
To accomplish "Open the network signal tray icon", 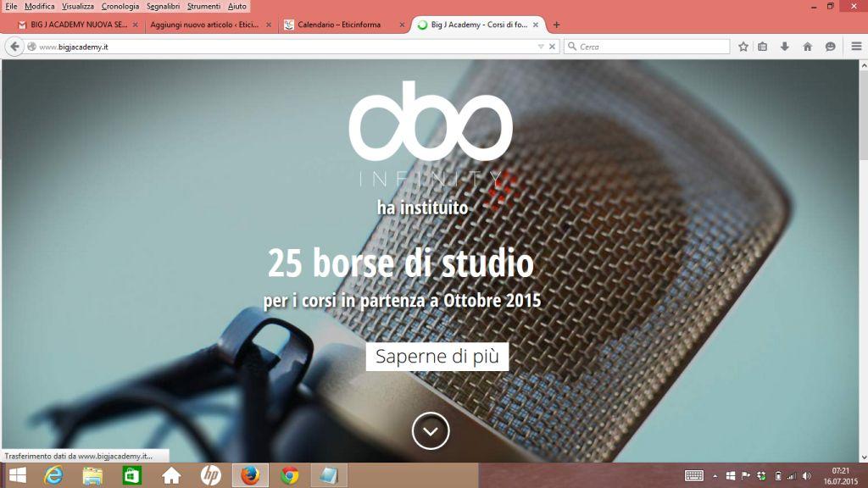I will pos(792,476).
